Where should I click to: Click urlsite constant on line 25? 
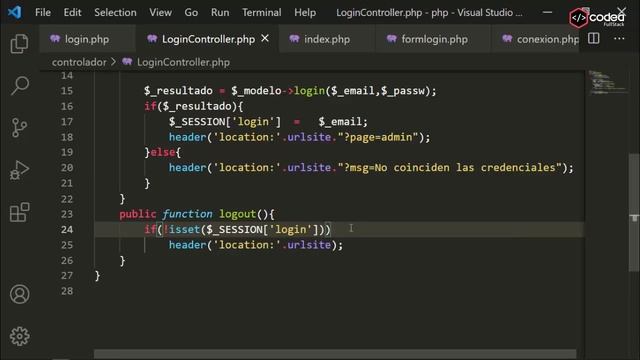(x=309, y=245)
